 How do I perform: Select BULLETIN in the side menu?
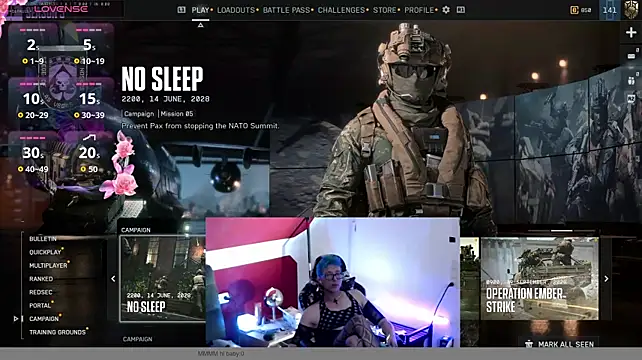click(43, 239)
